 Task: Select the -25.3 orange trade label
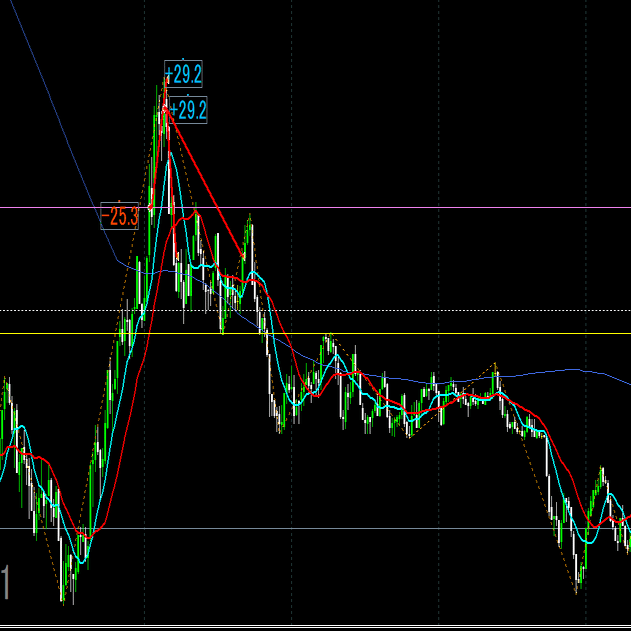(119, 216)
